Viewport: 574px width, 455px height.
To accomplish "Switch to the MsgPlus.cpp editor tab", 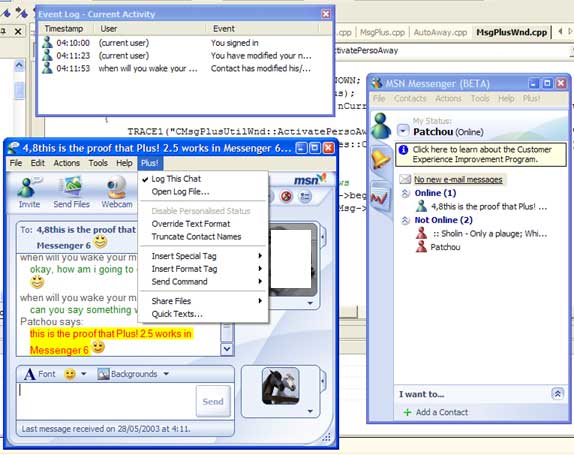I will (382, 32).
